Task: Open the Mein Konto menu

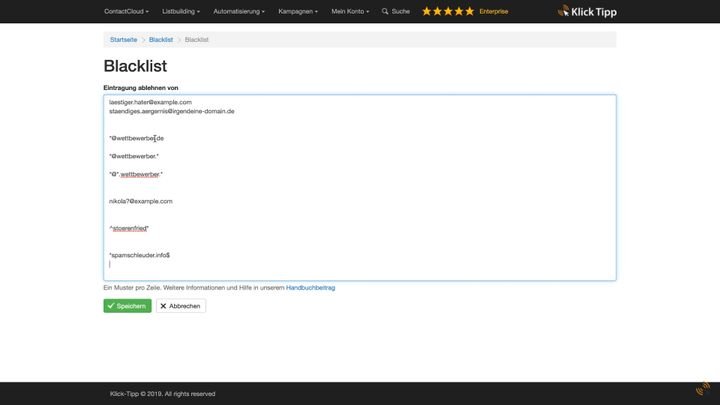Action: coord(350,11)
